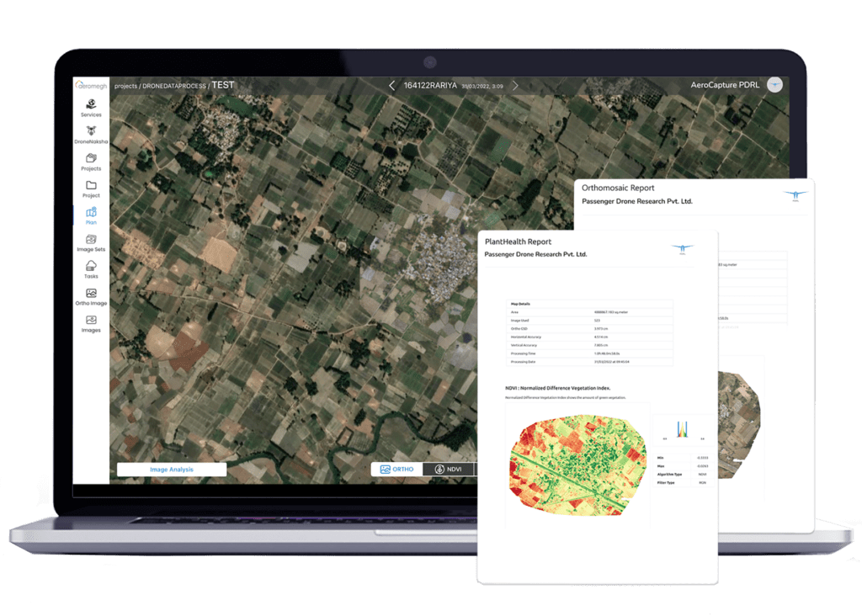The height and width of the screenshot is (616, 862).
Task: Click the aeromegh logo
Action: [x=91, y=85]
